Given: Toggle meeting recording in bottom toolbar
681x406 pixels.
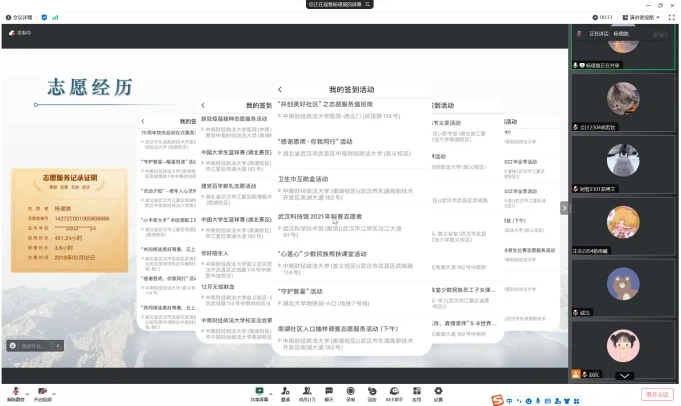Looking at the screenshot, I should point(350,390).
